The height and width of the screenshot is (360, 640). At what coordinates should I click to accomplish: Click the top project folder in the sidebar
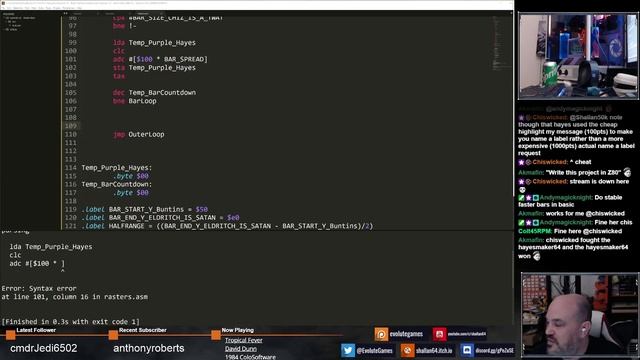click(20, 18)
